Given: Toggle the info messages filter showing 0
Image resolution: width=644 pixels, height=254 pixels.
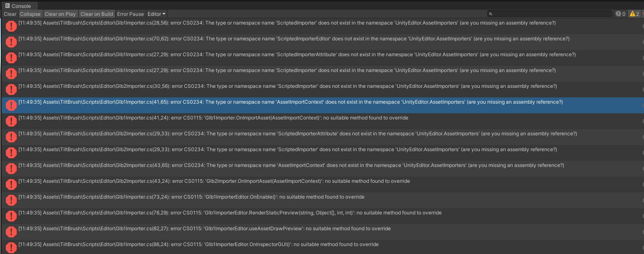Looking at the screenshot, I should (621, 13).
